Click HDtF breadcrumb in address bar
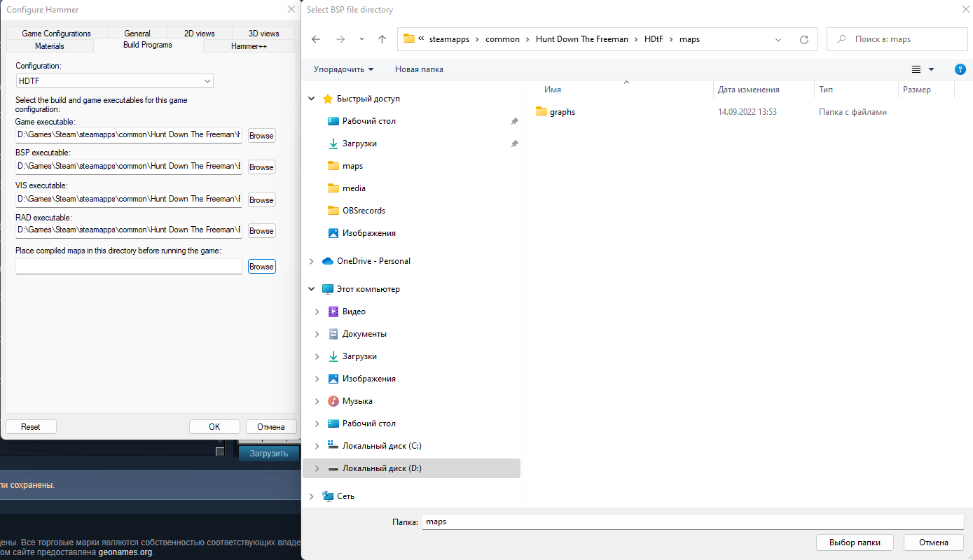973x560 pixels. click(x=654, y=39)
